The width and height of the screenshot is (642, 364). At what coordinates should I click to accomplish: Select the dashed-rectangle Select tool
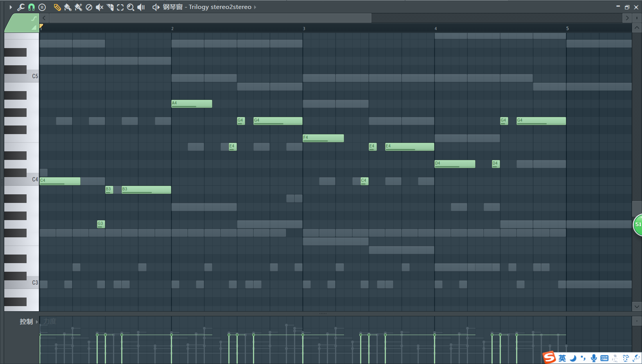120,7
